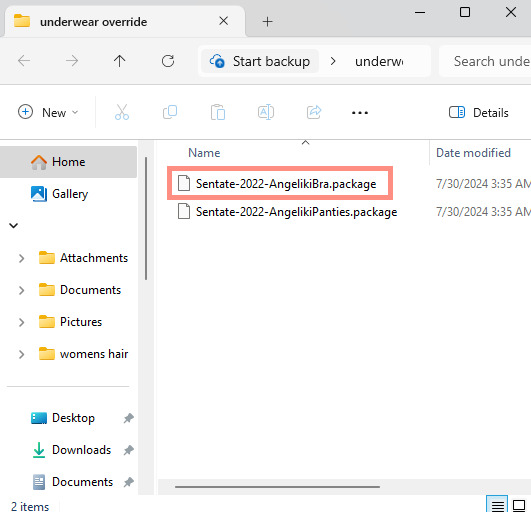Expand the Attachments folder chevron
The height and width of the screenshot is (512, 531).
pyautogui.click(x=21, y=258)
